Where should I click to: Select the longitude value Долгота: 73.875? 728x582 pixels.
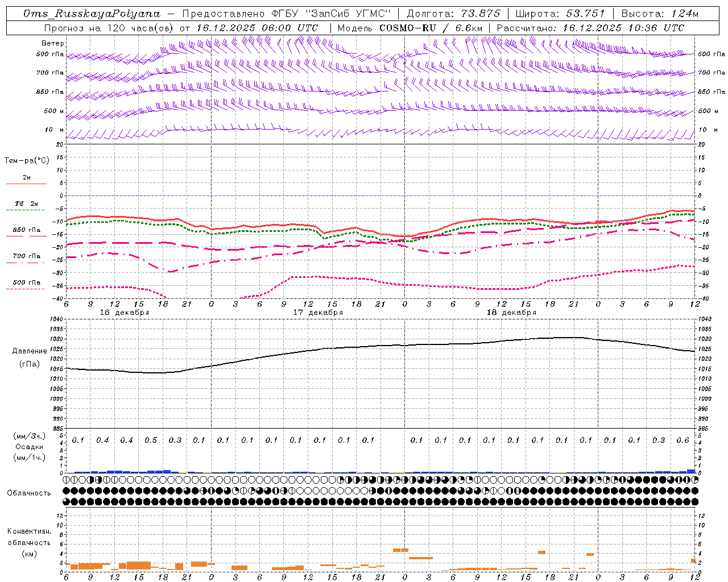[454, 14]
